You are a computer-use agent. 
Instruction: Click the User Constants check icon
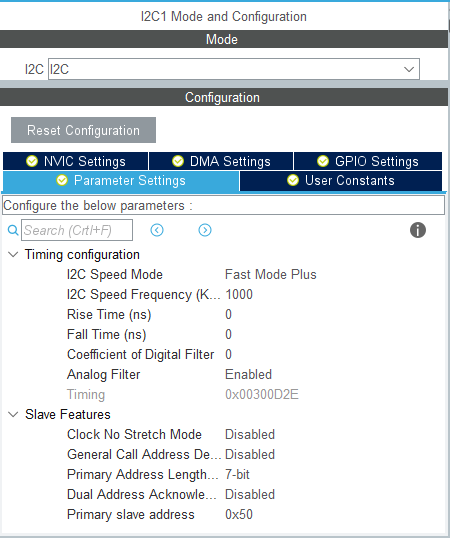(x=293, y=180)
